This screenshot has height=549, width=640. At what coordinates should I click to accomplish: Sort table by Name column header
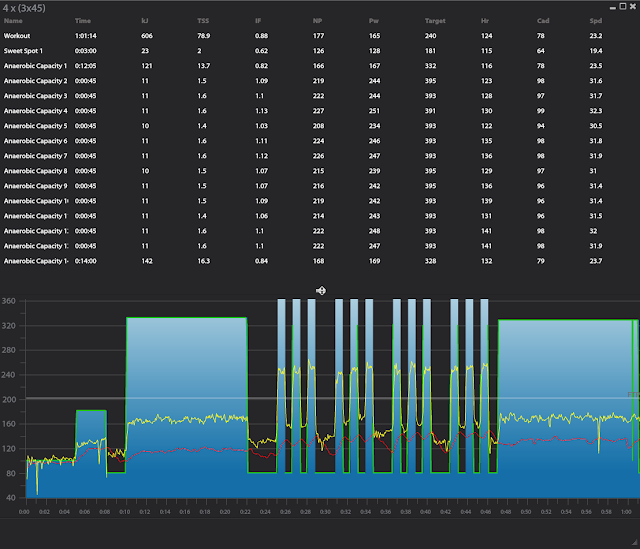[13, 20]
